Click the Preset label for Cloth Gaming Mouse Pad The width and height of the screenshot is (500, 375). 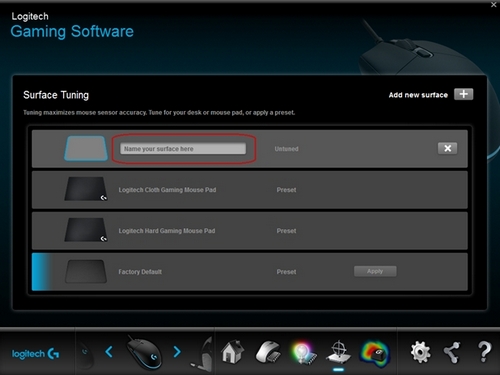[x=286, y=190]
